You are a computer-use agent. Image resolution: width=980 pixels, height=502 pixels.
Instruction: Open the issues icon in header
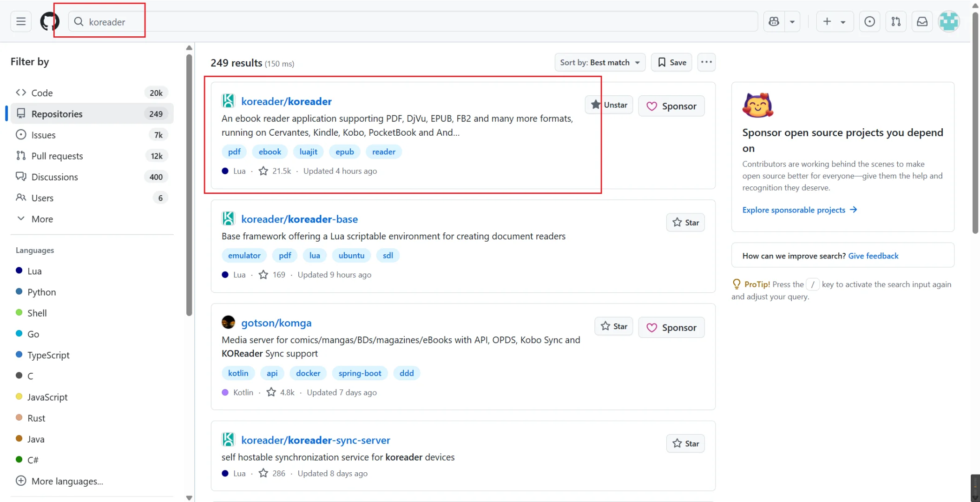(869, 21)
